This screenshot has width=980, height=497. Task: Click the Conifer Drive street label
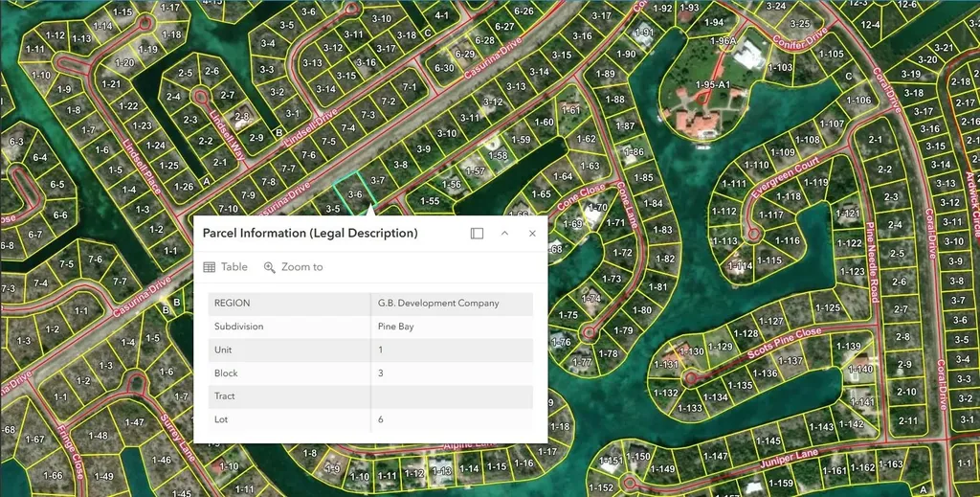tap(800, 37)
